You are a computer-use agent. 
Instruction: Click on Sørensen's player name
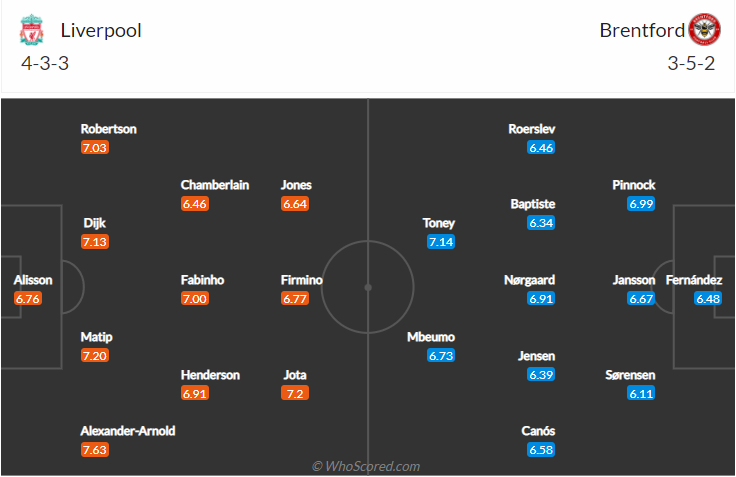pyautogui.click(x=629, y=375)
